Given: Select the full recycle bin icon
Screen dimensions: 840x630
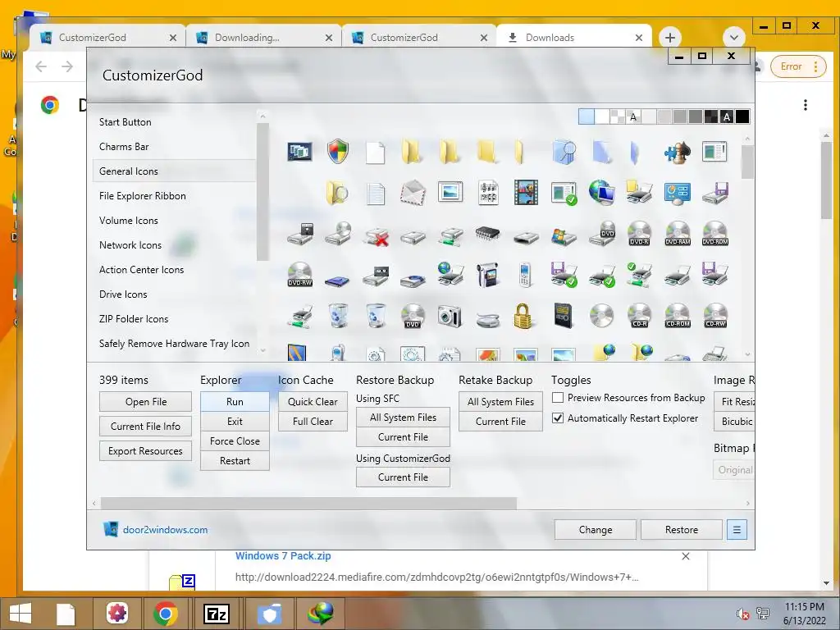Looking at the screenshot, I should [337, 315].
